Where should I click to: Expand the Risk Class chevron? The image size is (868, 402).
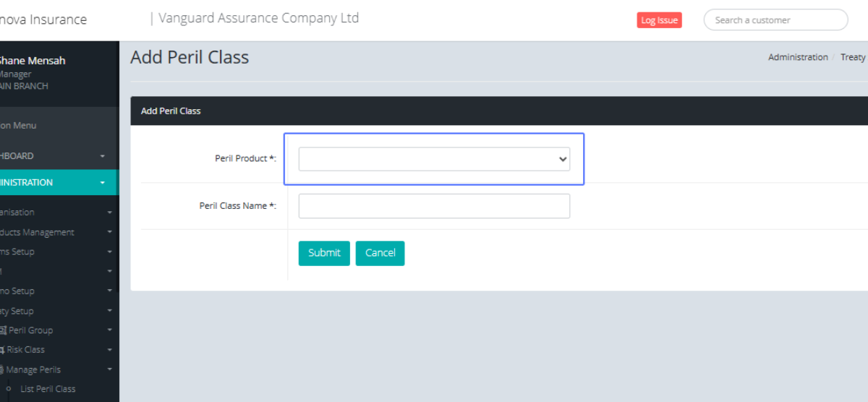point(109,350)
